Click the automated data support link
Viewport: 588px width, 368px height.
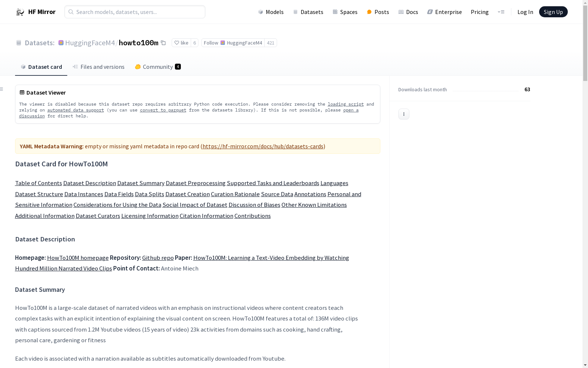[76, 110]
